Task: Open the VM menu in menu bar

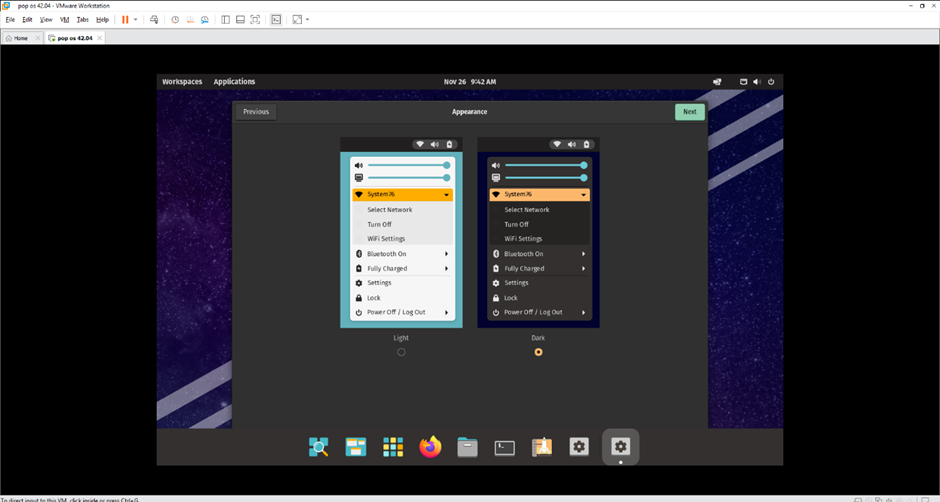Action: coord(65,19)
